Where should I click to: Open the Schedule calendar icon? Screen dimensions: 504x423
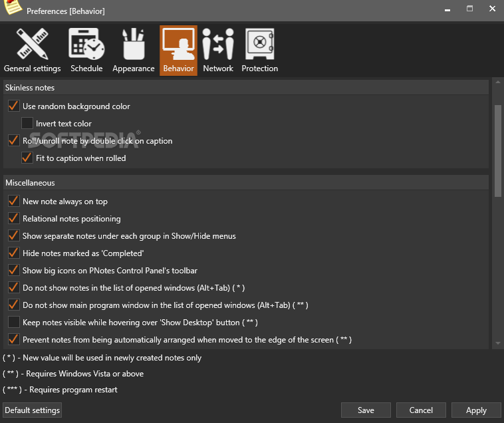pos(86,44)
